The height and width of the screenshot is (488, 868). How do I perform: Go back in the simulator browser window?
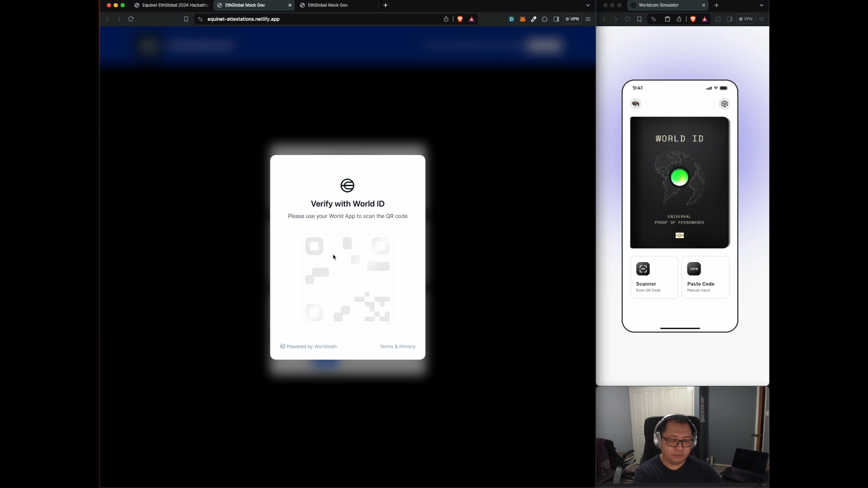click(x=604, y=19)
